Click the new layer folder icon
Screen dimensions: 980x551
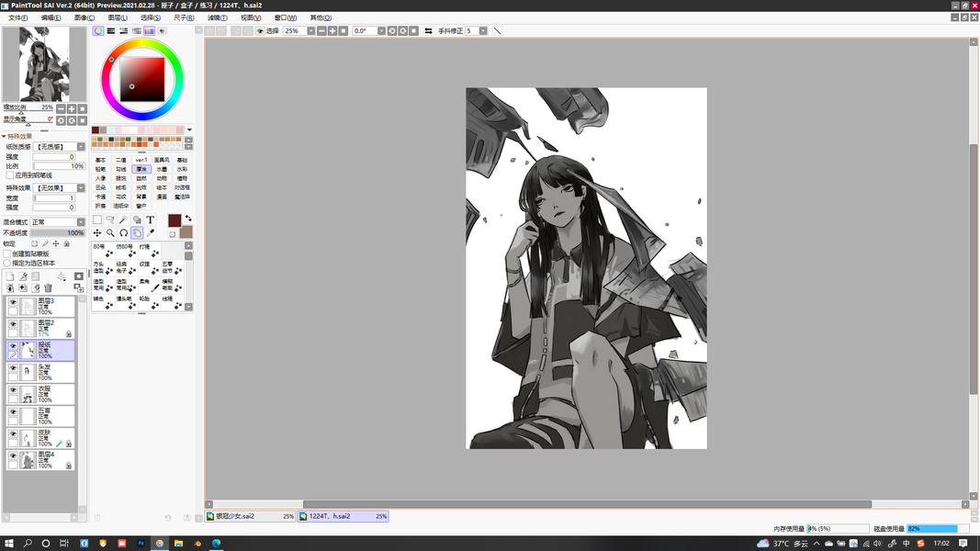[36, 276]
